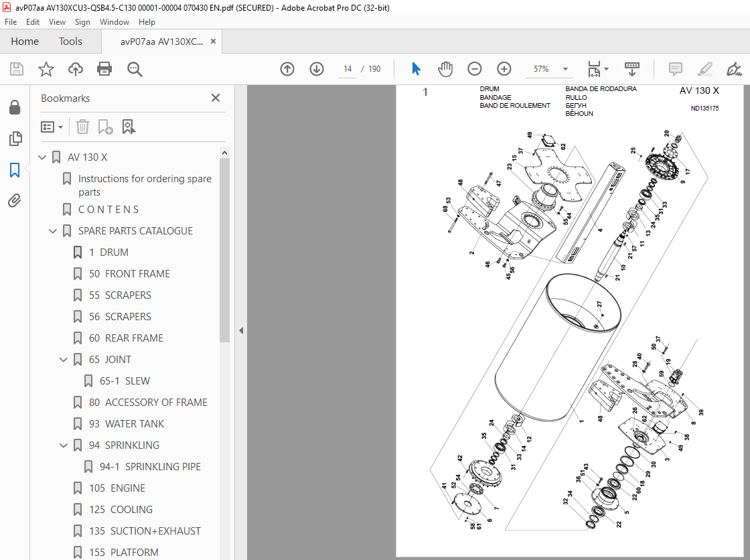
Task: Go to 56 SCRAPERS bookmark
Action: [120, 316]
